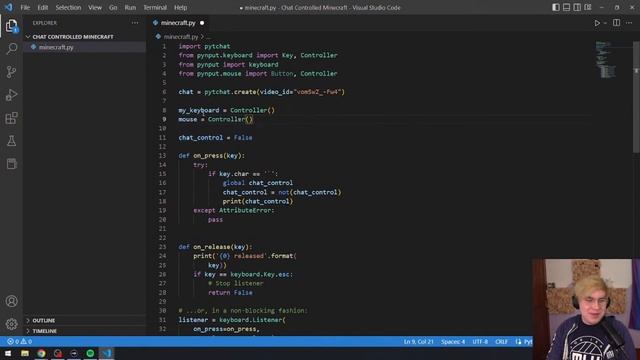This screenshot has height=360, width=640.
Task: Click '# Stop listener' comment on line 27
Action: click(236, 283)
